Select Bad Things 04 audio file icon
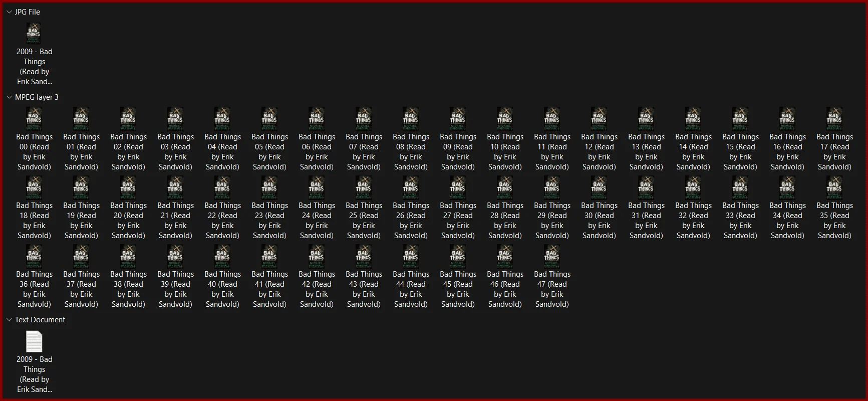Viewport: 868px width, 401px height. [222, 119]
